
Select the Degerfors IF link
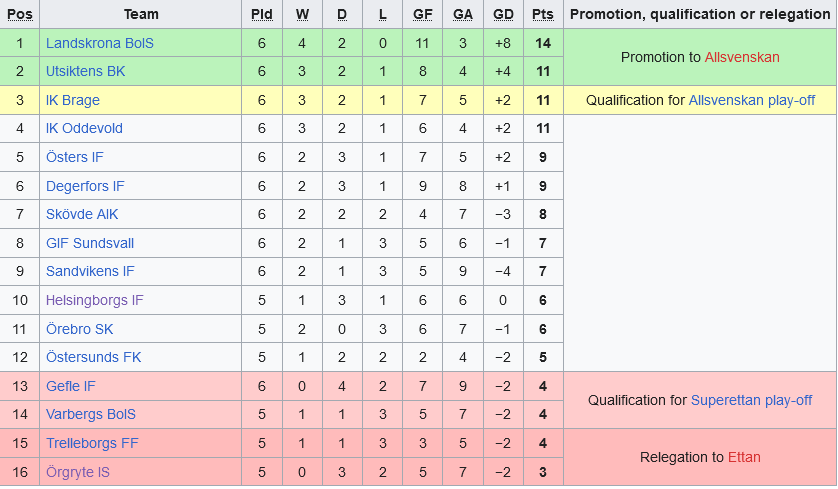85,186
